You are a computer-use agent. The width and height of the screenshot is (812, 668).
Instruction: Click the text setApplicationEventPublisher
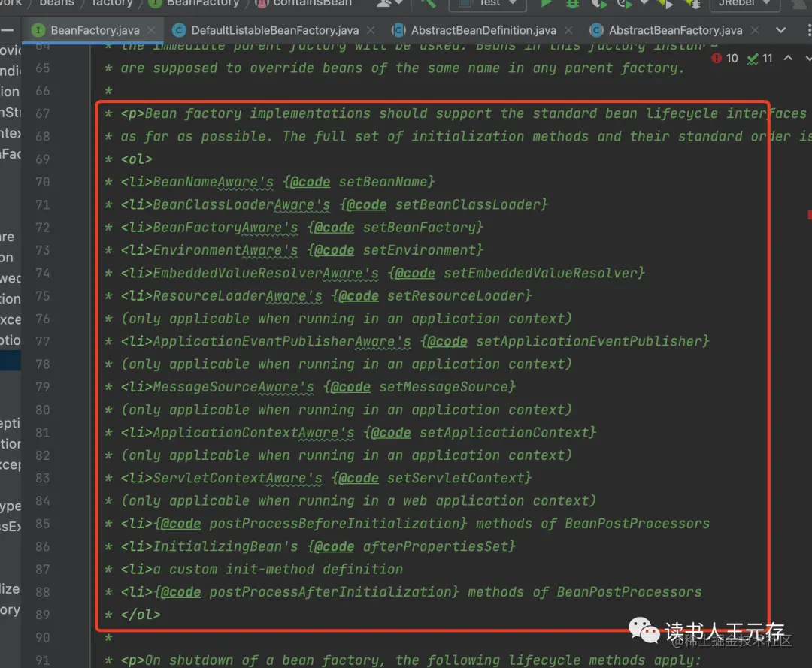[589, 341]
